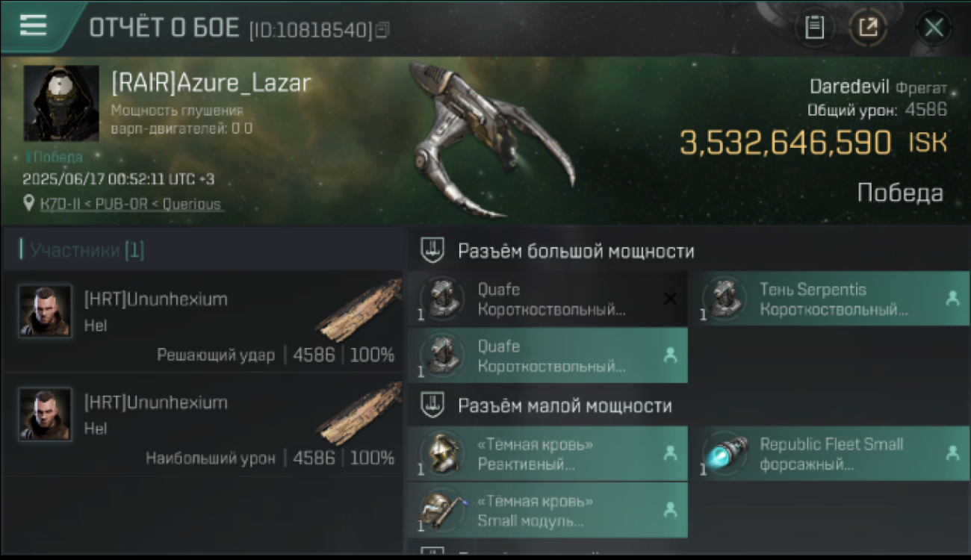Viewport: 971px width, 560px height.
Task: Select the Republic Fleet Small форсажный module
Action: [829, 454]
